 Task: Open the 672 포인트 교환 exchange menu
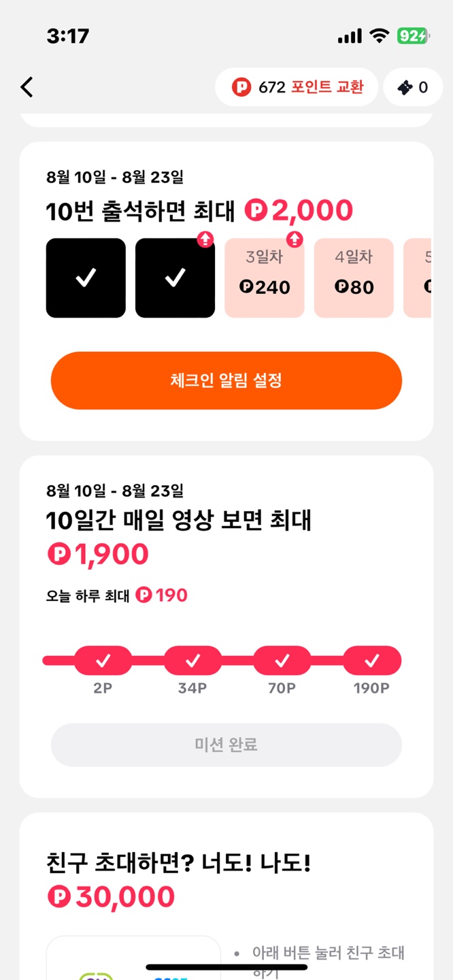tap(296, 87)
